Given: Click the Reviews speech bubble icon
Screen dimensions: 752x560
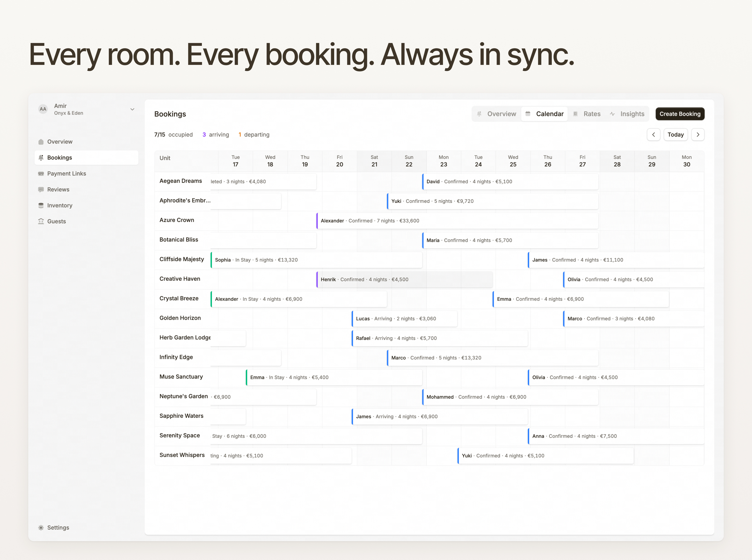Looking at the screenshot, I should click(41, 189).
